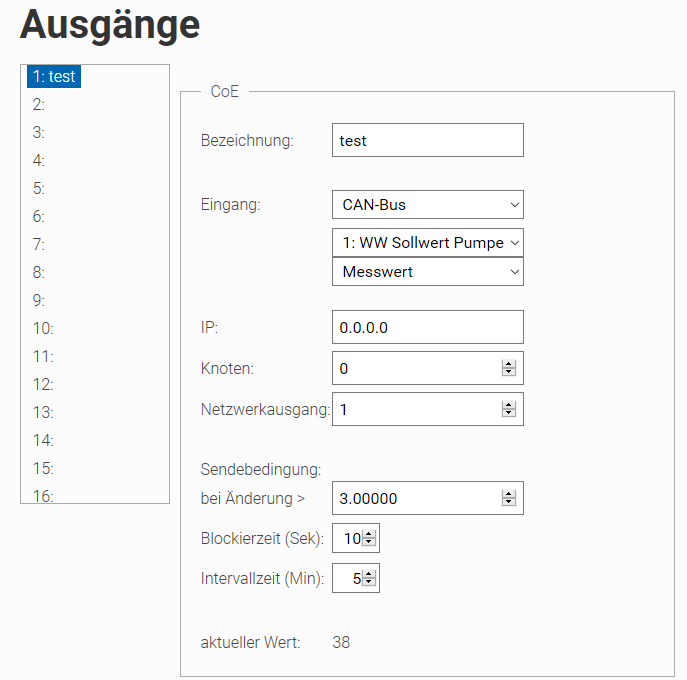
Task: Click the Blockierzeit spinner arrows
Action: pos(369,539)
